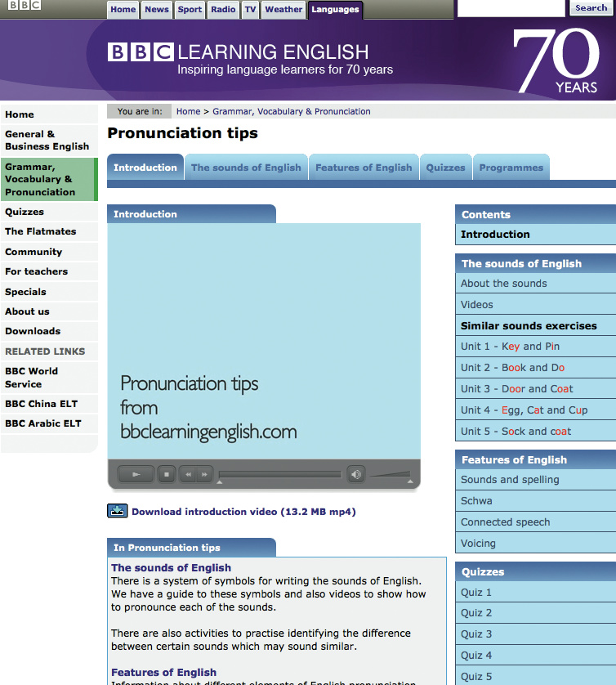Open Community in the sidebar
Viewport: 616px width, 685px height.
coord(49,252)
